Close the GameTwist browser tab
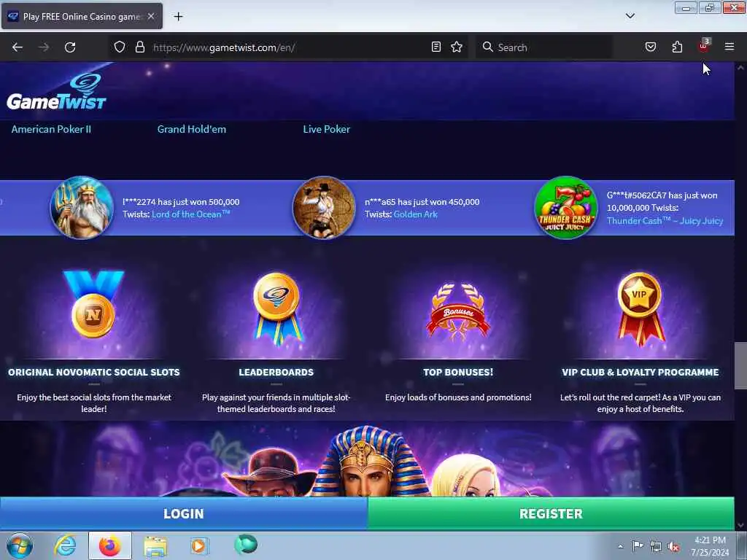 click(x=150, y=16)
